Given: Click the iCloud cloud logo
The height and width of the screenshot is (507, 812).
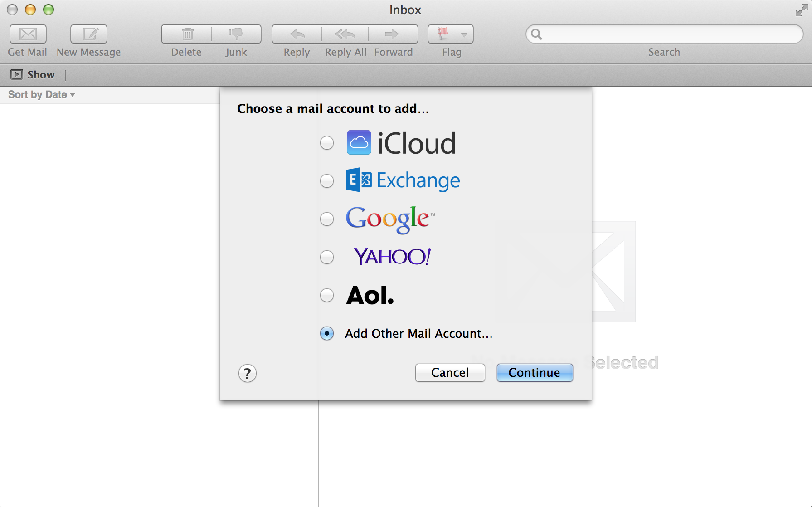Looking at the screenshot, I should point(359,142).
